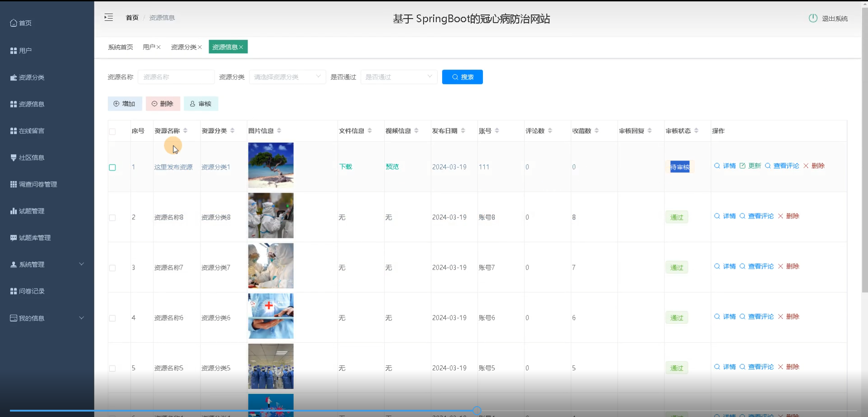868x417 pixels.
Task: Open the thumbnail image for 资源名称6
Action: 271,316
